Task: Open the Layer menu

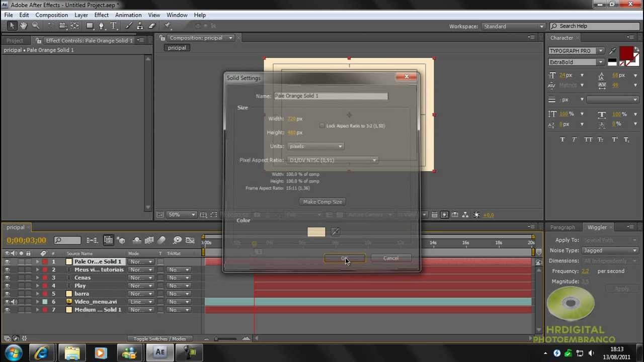Action: click(81, 15)
